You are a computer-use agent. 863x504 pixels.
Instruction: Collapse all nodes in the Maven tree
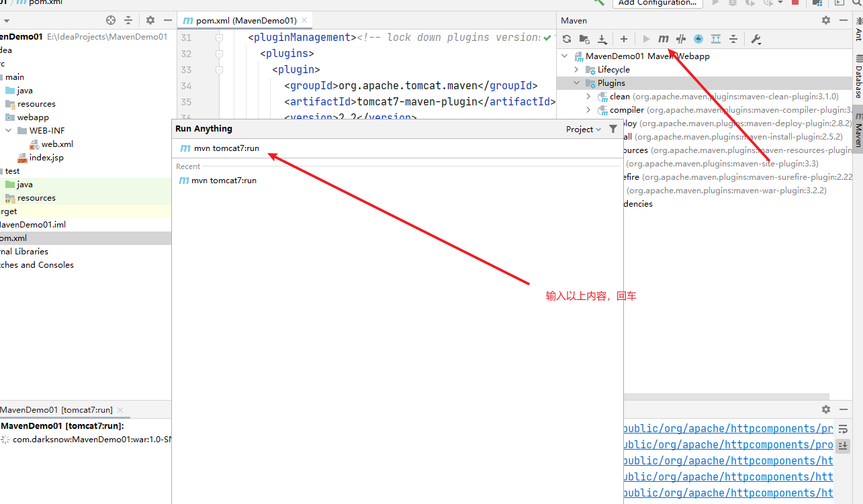(x=733, y=39)
